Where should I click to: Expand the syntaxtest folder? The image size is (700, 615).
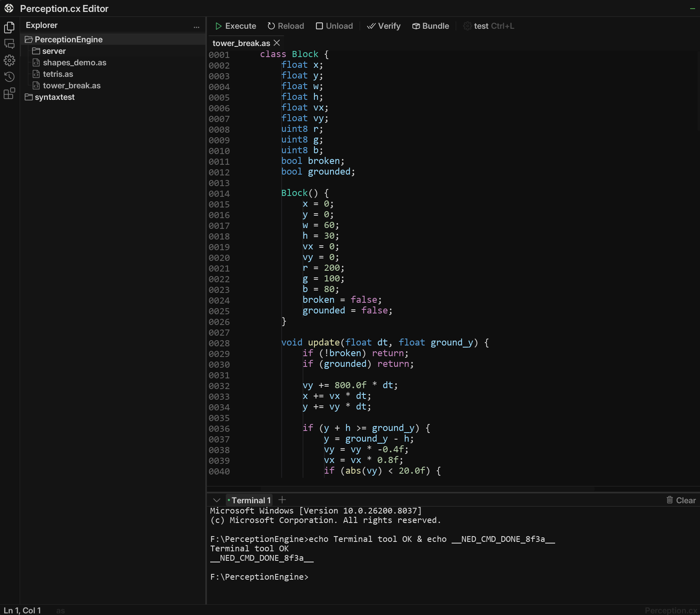tap(54, 97)
